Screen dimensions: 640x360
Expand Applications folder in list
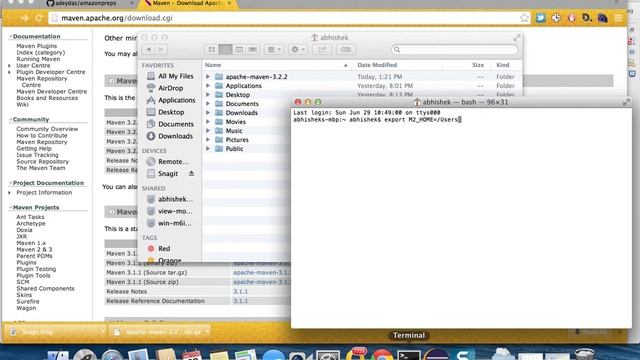point(208,85)
